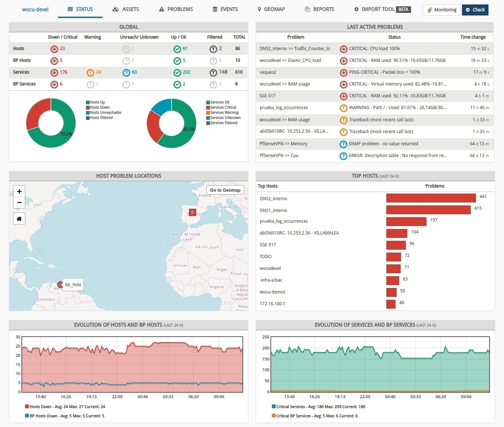Image resolution: width=504 pixels, height=427 pixels.
Task: Click the Hosts up icon showing 61
Action: (177, 49)
